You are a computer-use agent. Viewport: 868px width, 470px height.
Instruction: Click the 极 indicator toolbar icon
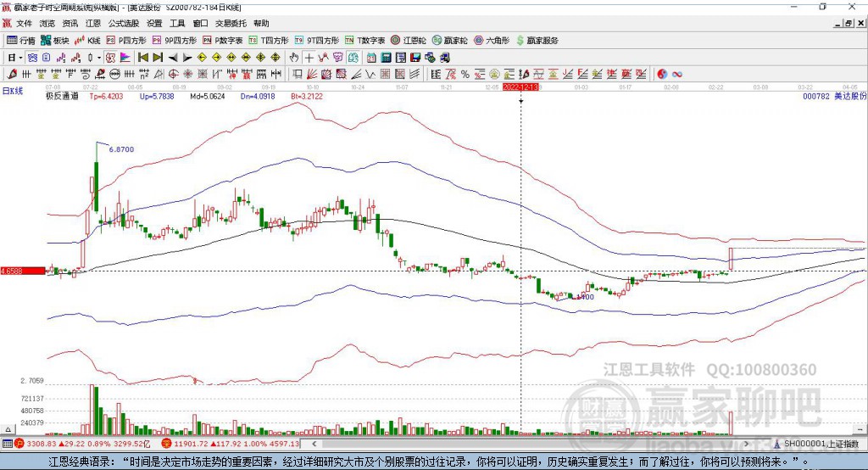coord(110,58)
